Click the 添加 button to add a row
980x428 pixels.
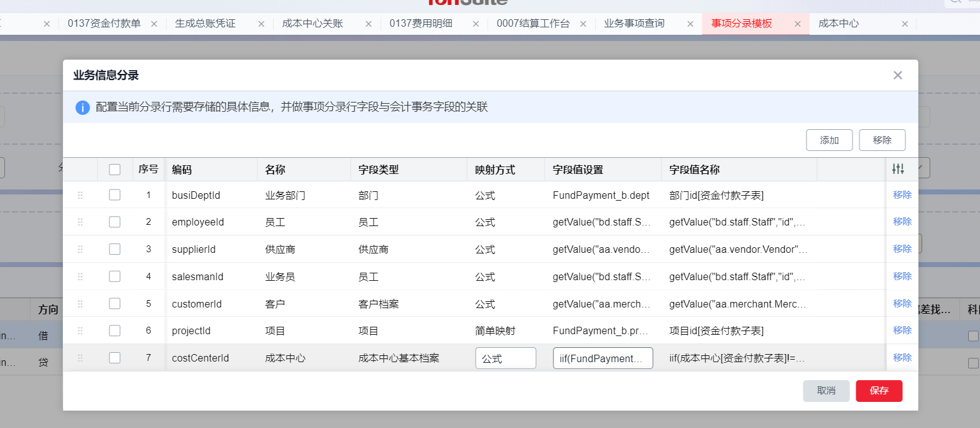pos(829,140)
